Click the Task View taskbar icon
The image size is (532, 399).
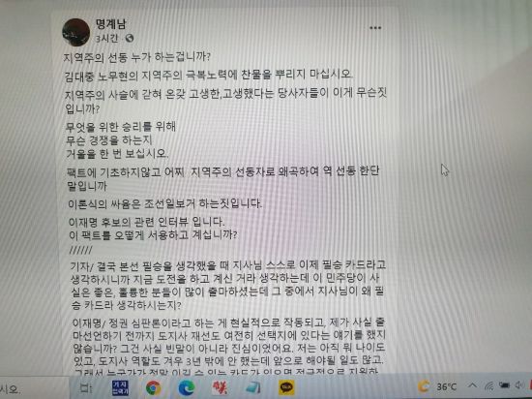[86, 388]
